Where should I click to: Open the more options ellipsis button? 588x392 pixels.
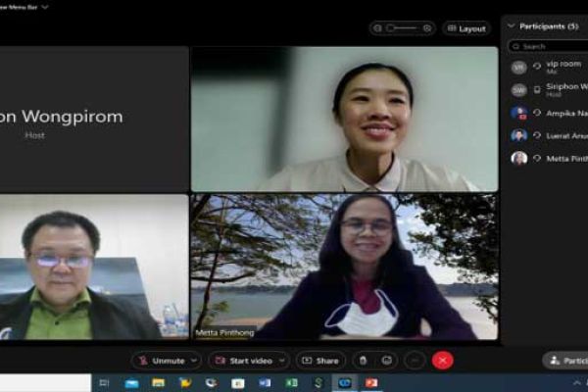click(x=414, y=361)
